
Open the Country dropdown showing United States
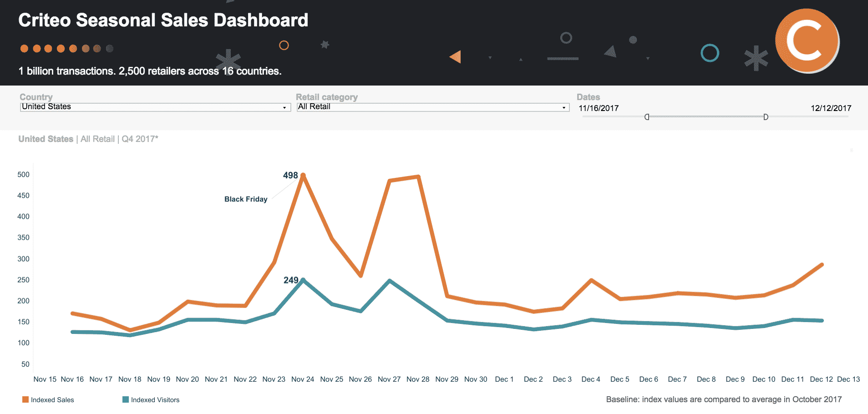coord(155,107)
